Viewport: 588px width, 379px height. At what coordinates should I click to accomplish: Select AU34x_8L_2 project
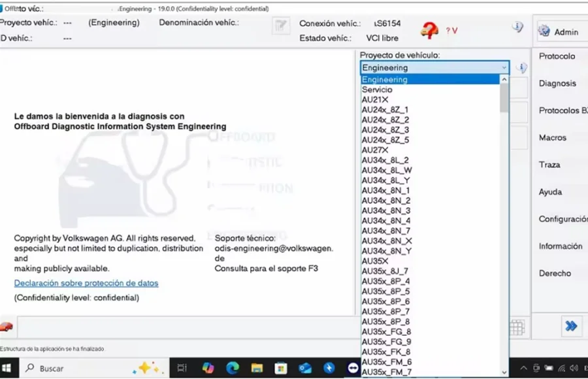pyautogui.click(x=430, y=160)
